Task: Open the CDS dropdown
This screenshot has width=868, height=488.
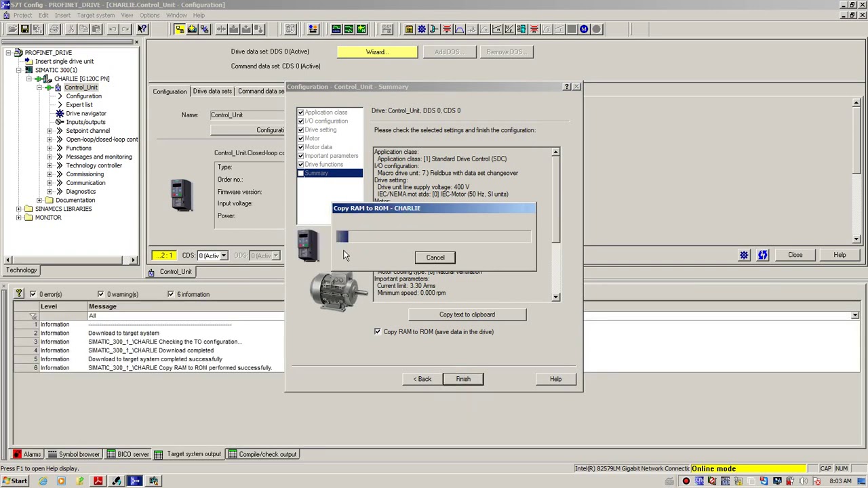Action: [223, 256]
